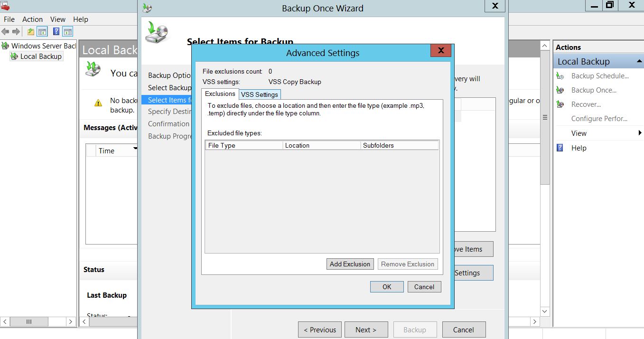Screen dimensions: 644x339
Task: Toggle the Show/Hide Console Tree icon
Action: (x=42, y=32)
